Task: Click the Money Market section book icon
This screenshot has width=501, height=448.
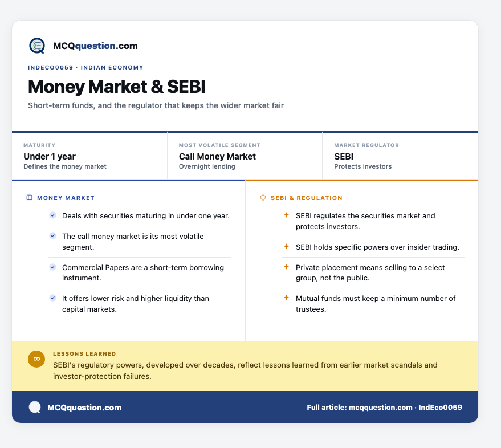Action: point(30,197)
